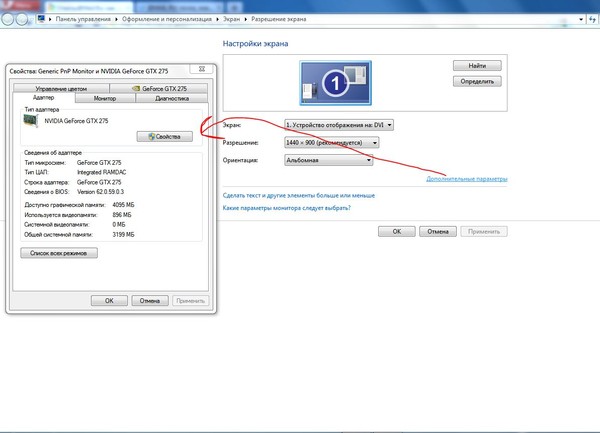The image size is (600, 433).
Task: Switch to the Управление цветом tab
Action: click(x=61, y=88)
